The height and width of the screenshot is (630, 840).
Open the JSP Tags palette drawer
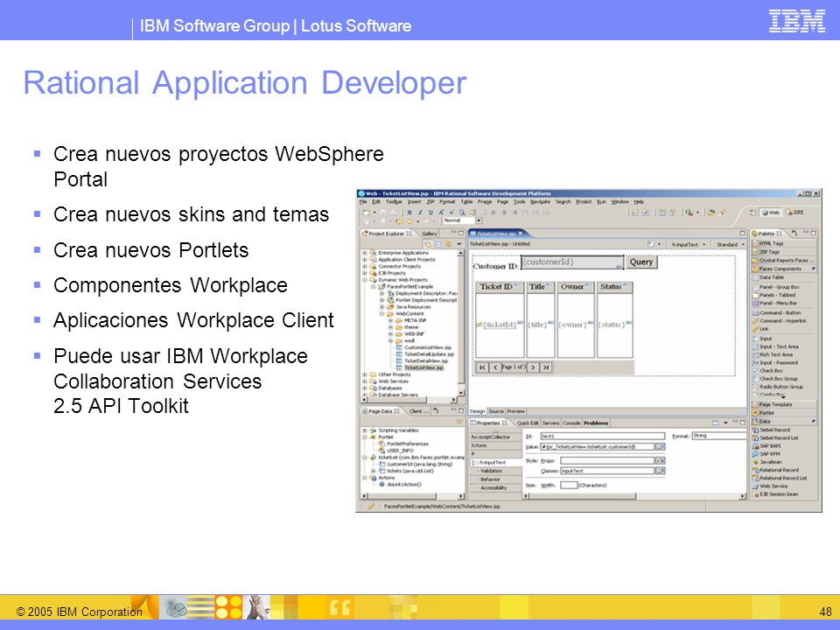coord(782,252)
